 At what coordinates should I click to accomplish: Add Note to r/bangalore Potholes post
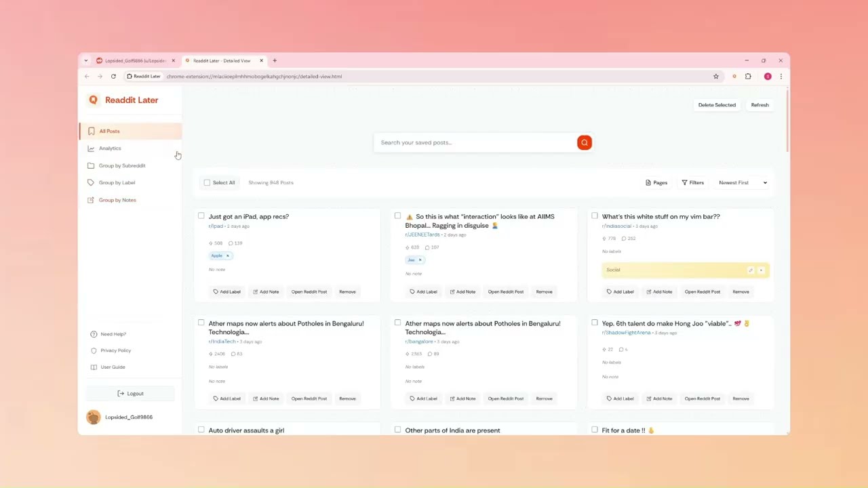(x=462, y=399)
